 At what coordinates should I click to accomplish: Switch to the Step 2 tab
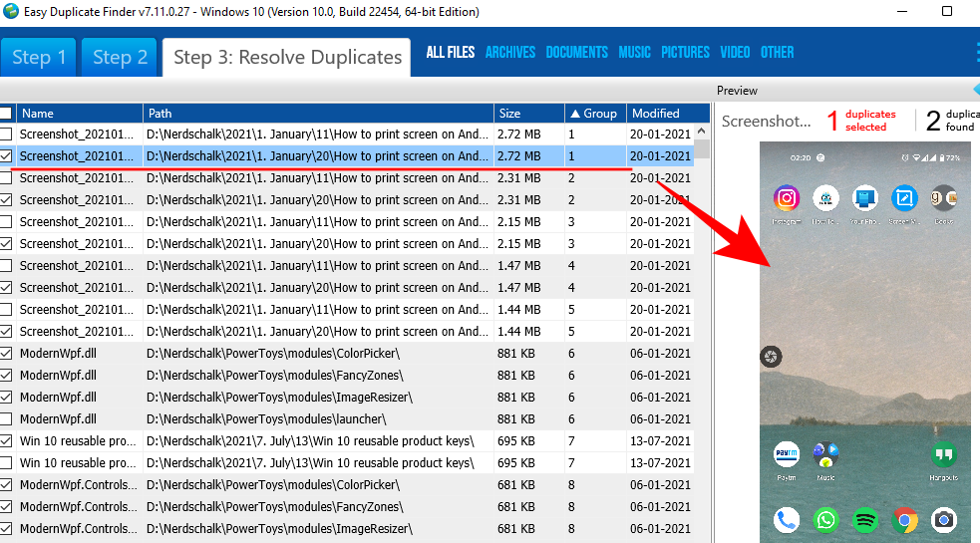(x=120, y=57)
